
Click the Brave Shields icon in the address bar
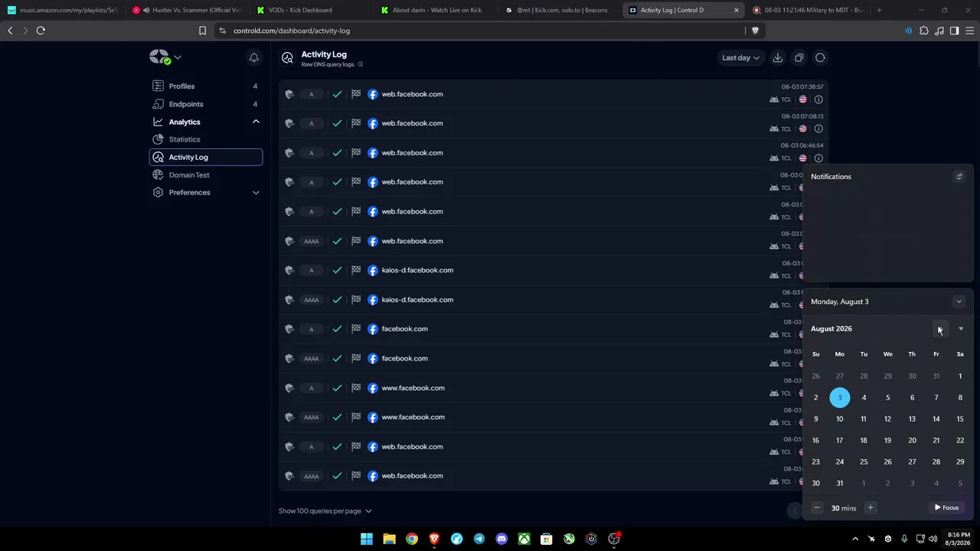click(x=755, y=31)
